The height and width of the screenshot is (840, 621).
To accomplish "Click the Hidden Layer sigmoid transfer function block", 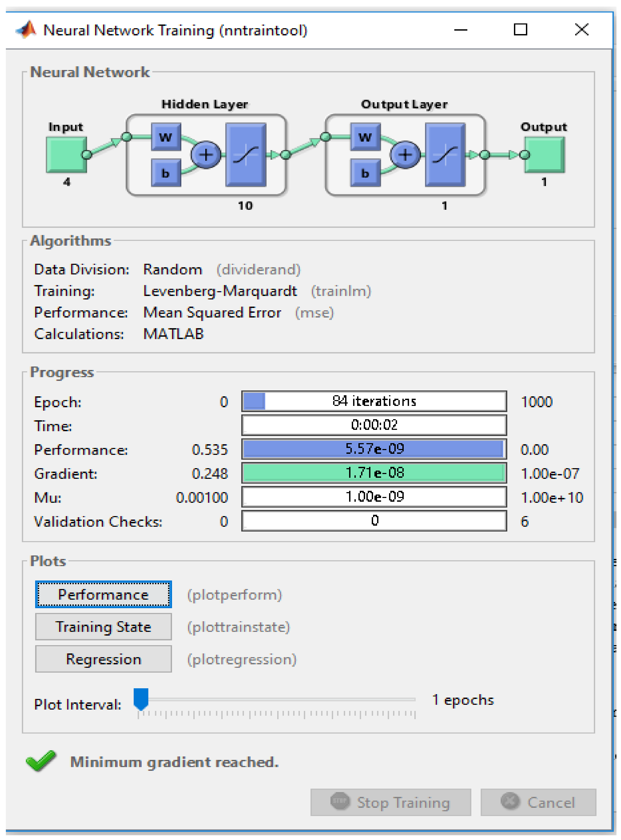I will point(246,155).
